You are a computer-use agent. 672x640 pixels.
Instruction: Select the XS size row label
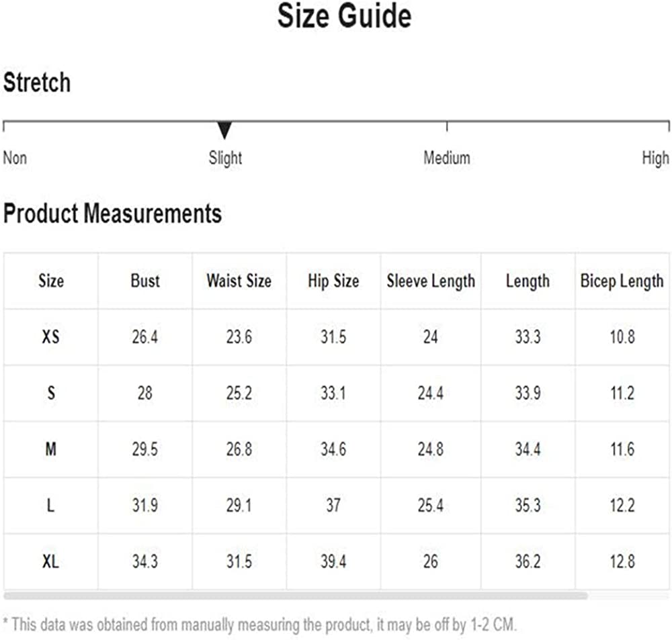50,336
